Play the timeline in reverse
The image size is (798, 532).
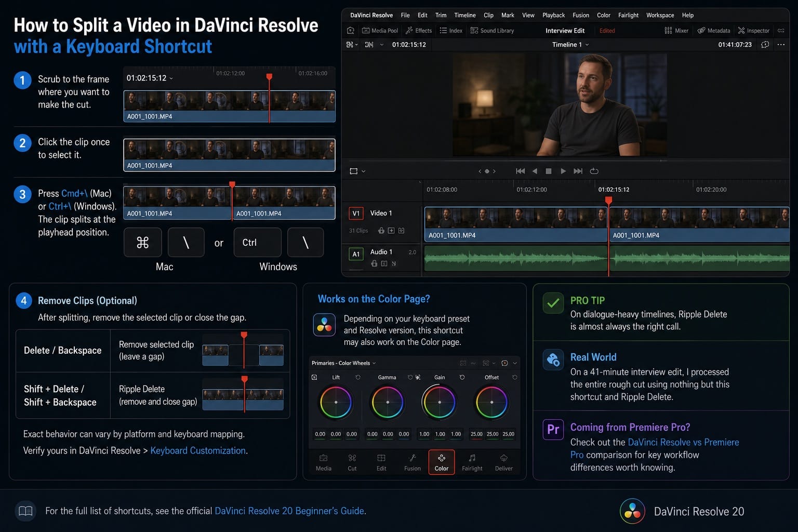pyautogui.click(x=535, y=171)
